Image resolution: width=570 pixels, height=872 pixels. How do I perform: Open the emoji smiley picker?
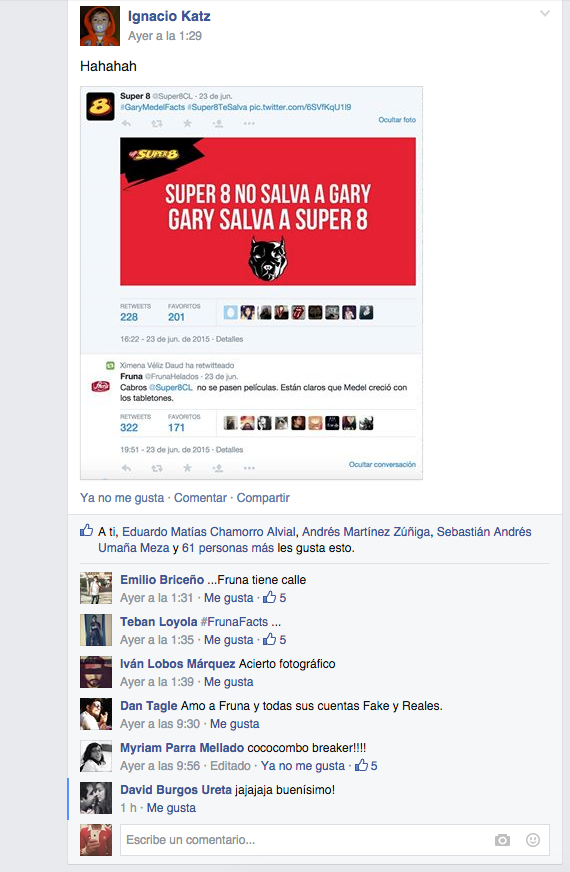click(x=533, y=840)
